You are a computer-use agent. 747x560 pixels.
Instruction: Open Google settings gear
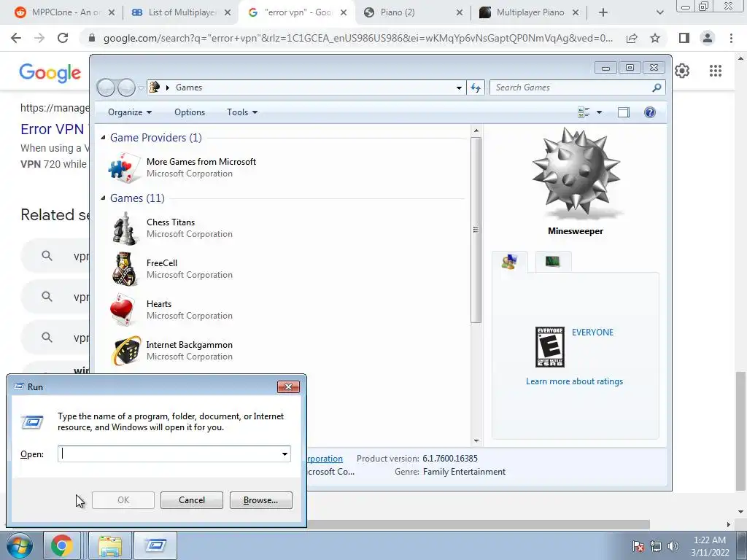[x=682, y=71]
